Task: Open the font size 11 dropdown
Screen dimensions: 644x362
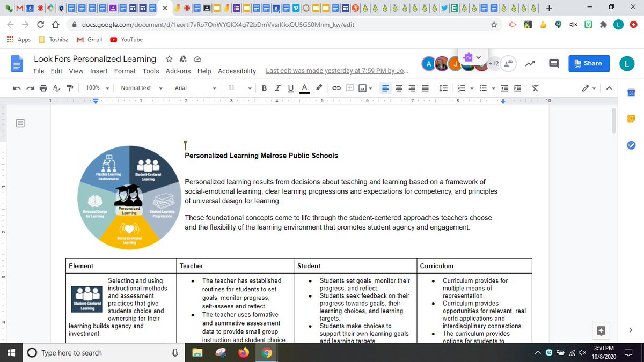Action: [239, 88]
